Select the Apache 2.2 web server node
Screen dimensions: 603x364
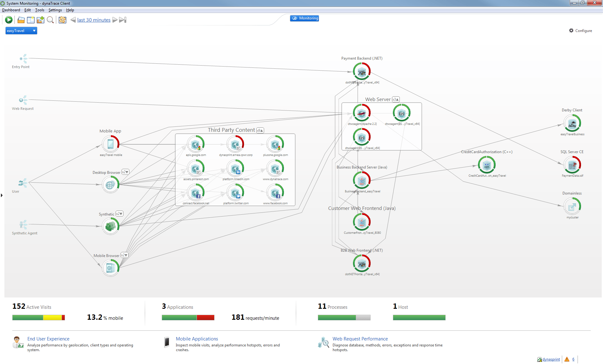pos(362,113)
